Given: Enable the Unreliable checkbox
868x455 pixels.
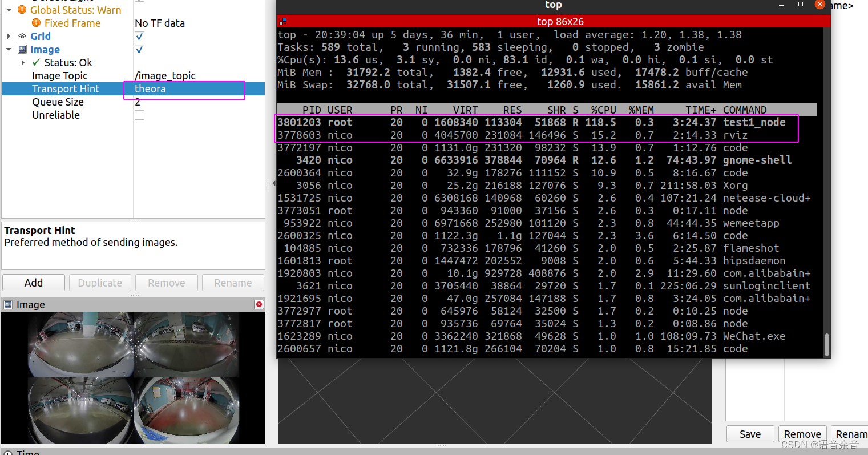Looking at the screenshot, I should tap(139, 115).
